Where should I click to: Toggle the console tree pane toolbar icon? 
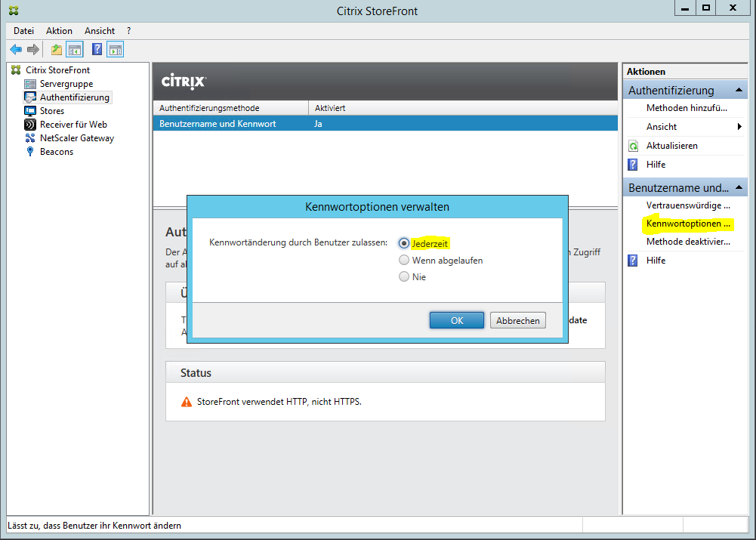75,49
